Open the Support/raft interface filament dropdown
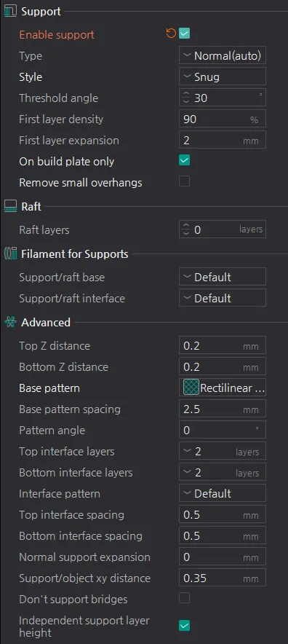 (x=223, y=298)
